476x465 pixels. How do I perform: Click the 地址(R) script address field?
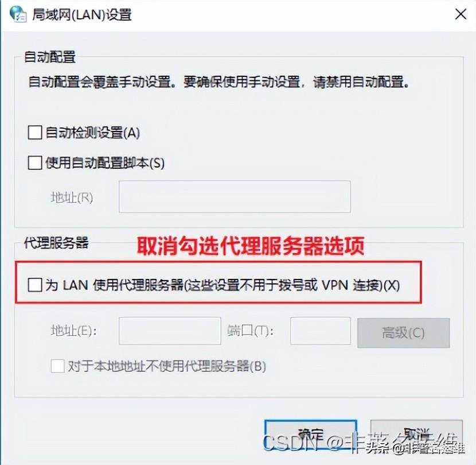tap(235, 197)
